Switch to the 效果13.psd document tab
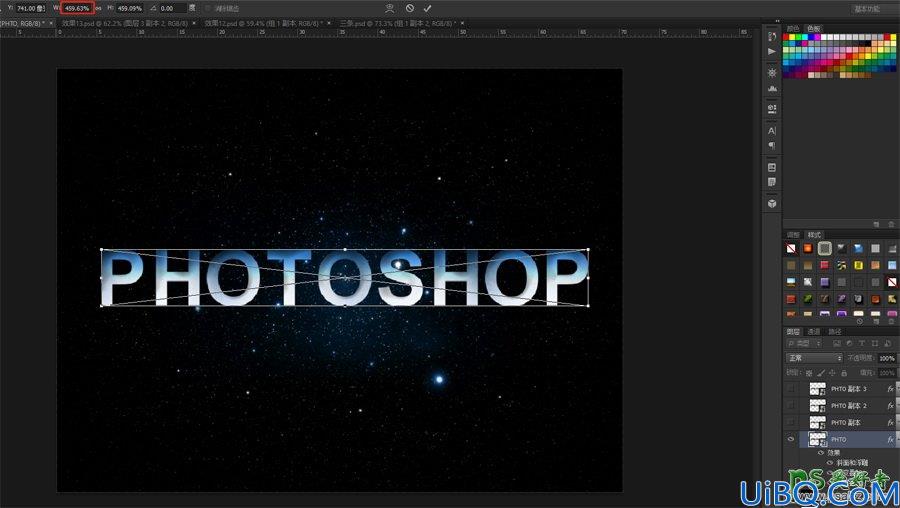The image size is (900, 508). pyautogui.click(x=125, y=23)
